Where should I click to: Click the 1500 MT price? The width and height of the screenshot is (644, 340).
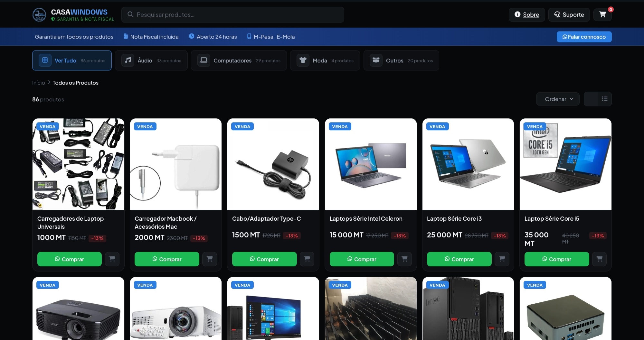click(x=246, y=235)
